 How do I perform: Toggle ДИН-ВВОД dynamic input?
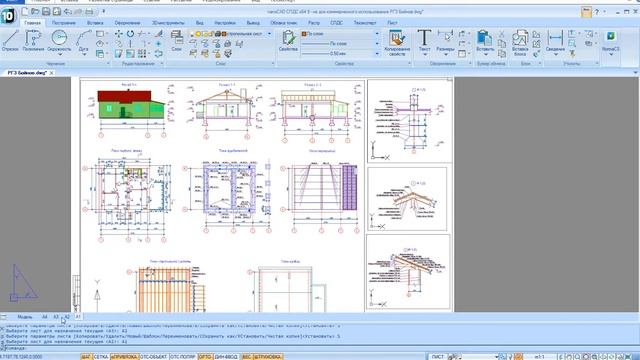226,357
